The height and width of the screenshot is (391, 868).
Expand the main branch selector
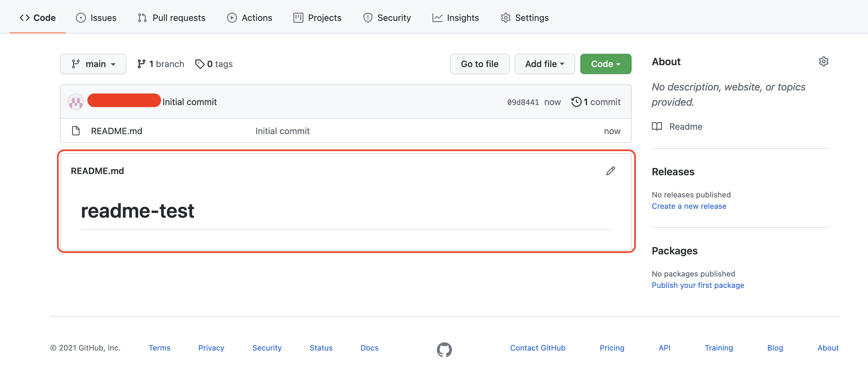coord(93,64)
